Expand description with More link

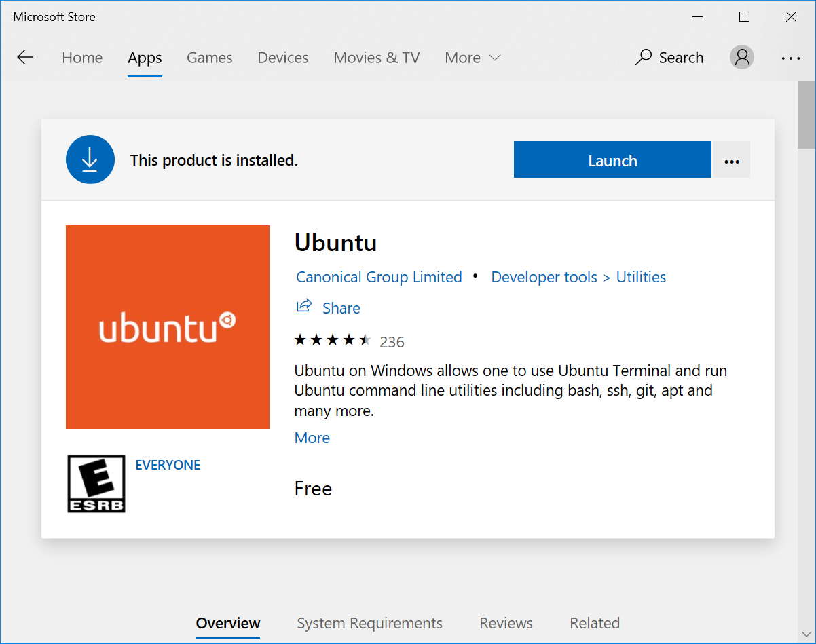click(x=312, y=438)
